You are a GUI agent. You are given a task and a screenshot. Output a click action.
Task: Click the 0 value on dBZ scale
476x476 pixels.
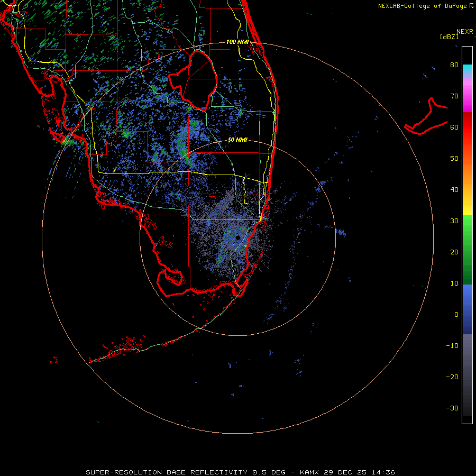click(456, 315)
